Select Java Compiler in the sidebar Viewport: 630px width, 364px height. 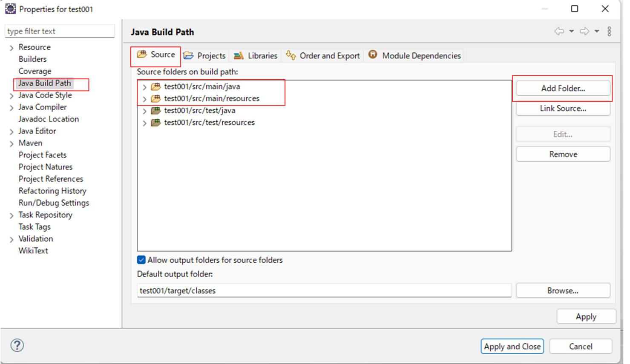point(42,107)
